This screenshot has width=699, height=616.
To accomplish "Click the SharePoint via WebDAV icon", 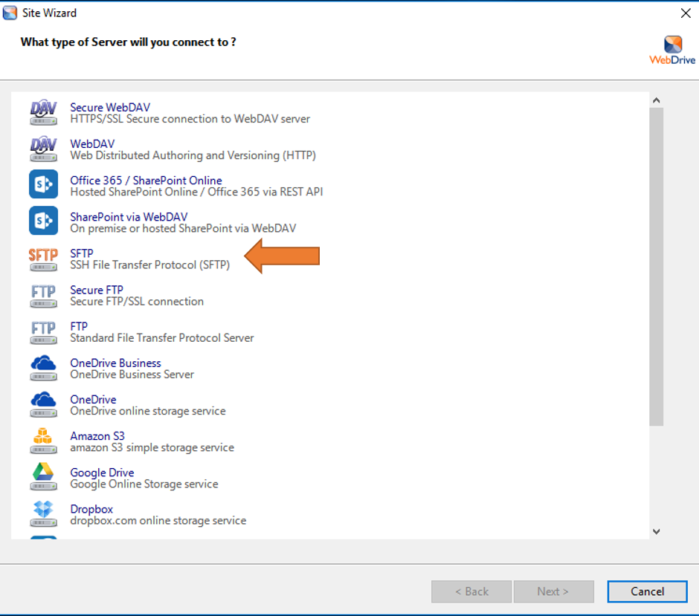I will (x=43, y=221).
